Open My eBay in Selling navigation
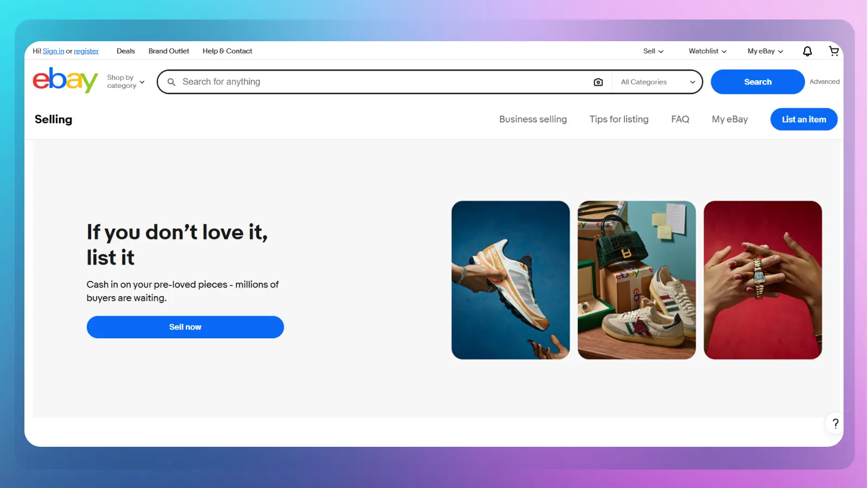The width and height of the screenshot is (868, 488). coord(730,119)
